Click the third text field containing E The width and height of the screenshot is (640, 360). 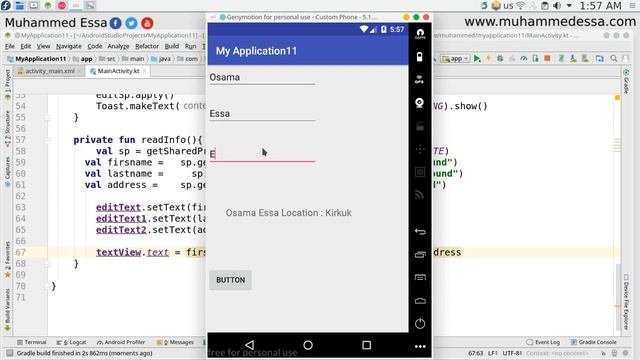(x=262, y=154)
